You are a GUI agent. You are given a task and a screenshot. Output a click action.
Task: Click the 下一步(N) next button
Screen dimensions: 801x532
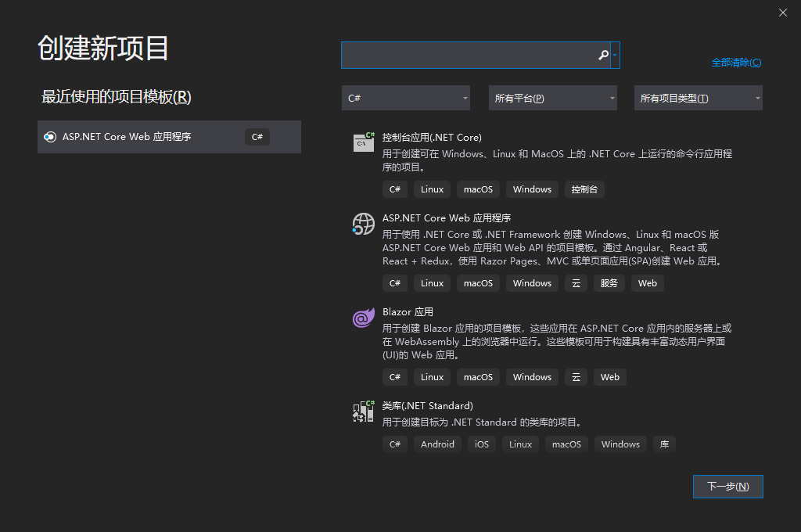(728, 487)
